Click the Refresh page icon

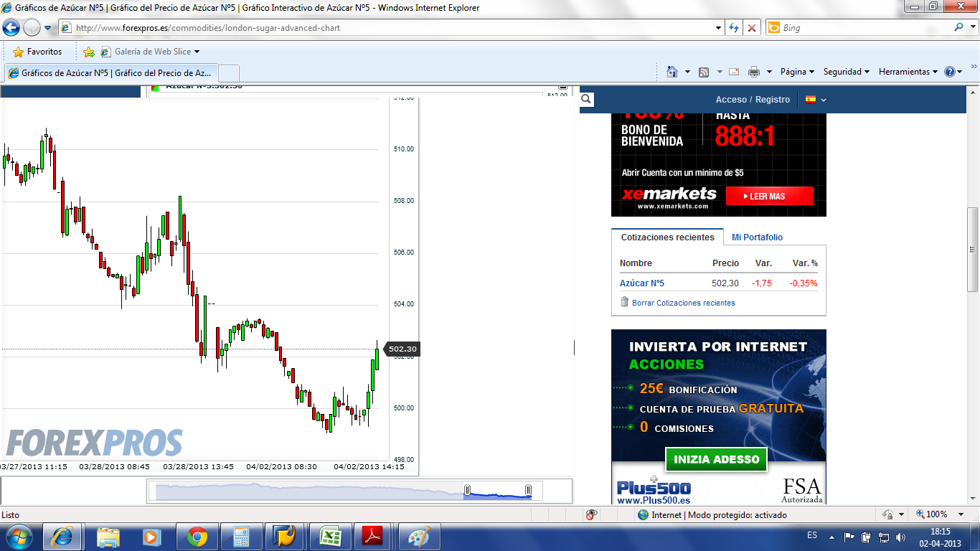click(x=734, y=28)
